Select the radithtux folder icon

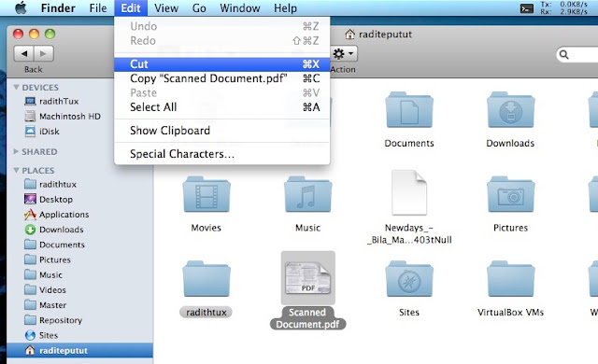tap(206, 279)
